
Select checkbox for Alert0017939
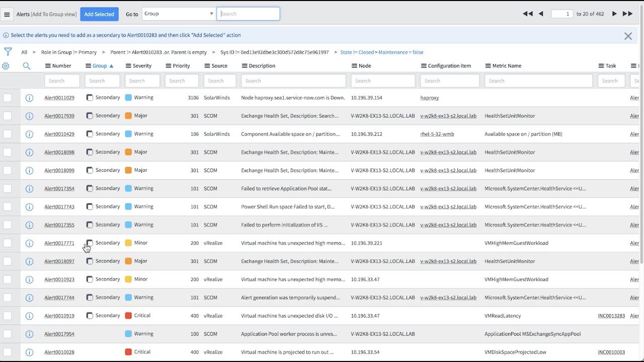(7, 116)
